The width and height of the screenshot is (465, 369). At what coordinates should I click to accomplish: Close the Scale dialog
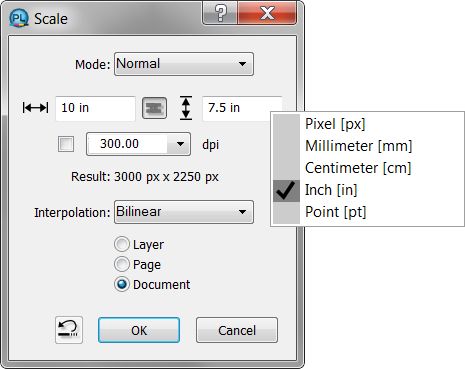(x=267, y=13)
